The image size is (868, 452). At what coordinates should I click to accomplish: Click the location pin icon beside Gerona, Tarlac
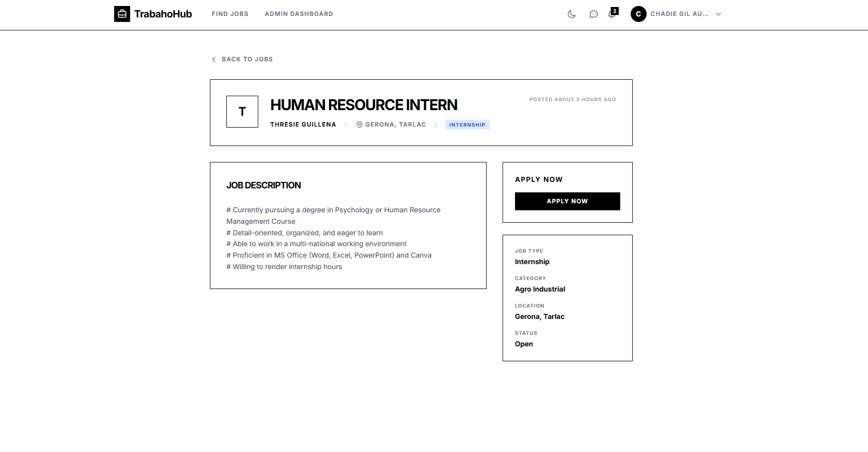click(x=359, y=125)
